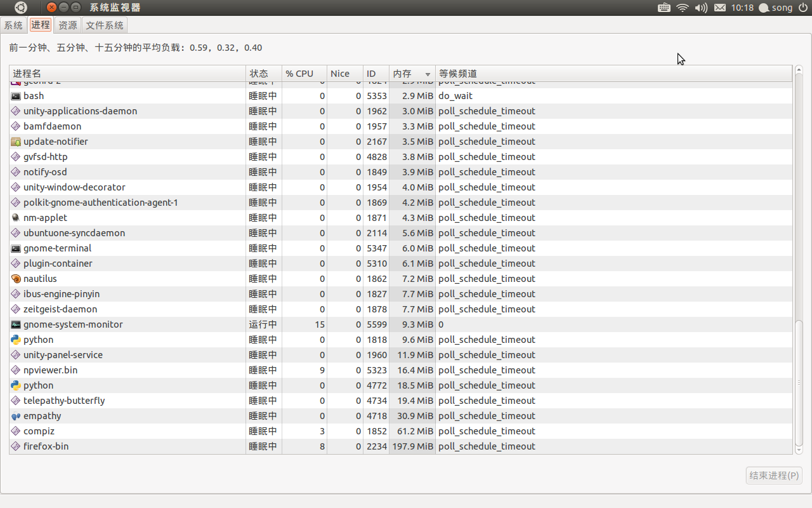Click the icon beside firefox-bin

click(x=16, y=446)
